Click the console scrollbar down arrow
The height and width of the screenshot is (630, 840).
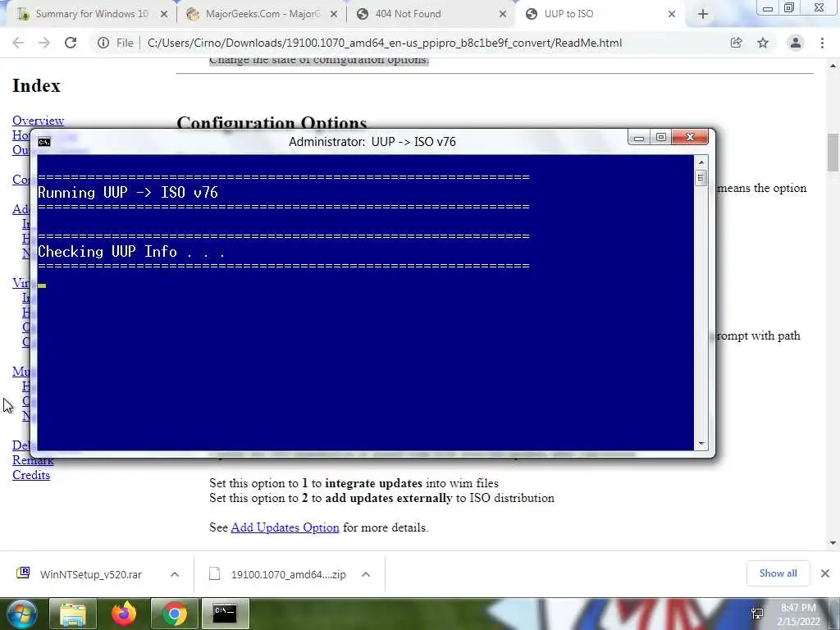pyautogui.click(x=701, y=444)
